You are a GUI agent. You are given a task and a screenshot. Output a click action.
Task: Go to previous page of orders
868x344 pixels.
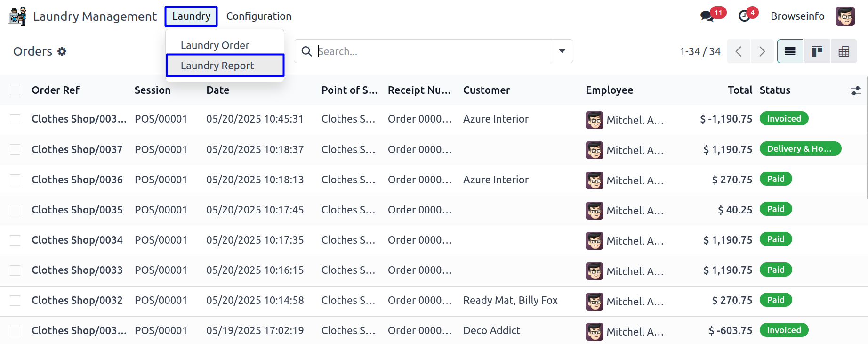click(x=739, y=51)
